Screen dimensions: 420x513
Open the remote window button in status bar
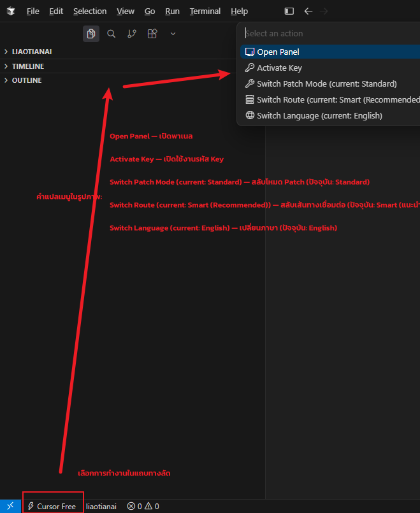point(10,506)
